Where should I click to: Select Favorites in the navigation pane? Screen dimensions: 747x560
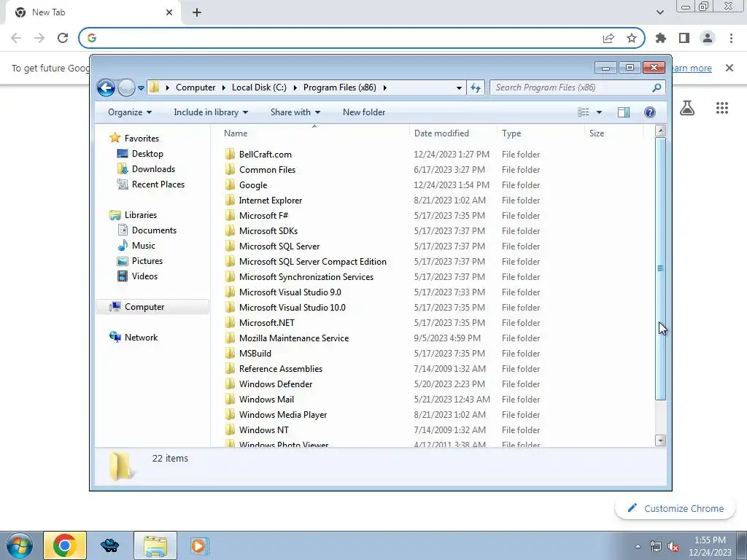(x=142, y=139)
